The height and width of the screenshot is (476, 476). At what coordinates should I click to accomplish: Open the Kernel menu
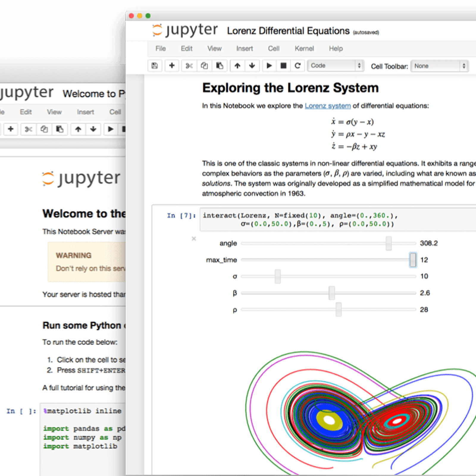pos(304,48)
